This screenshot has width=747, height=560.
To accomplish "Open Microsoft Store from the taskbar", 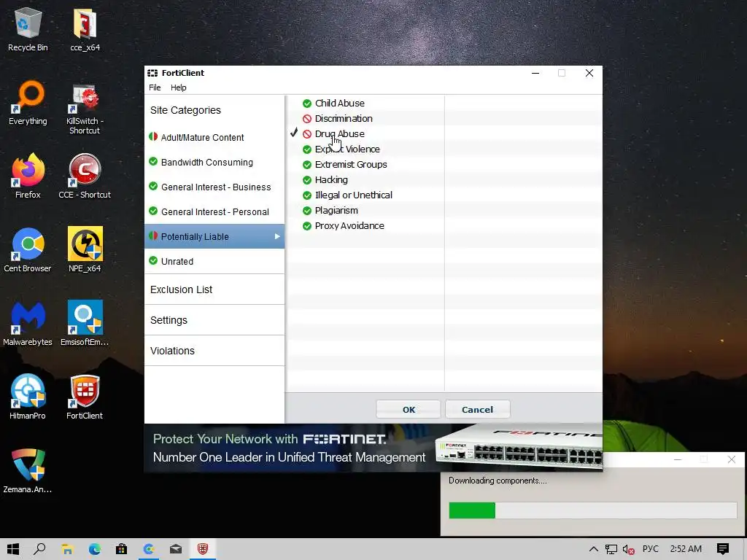I will (x=122, y=549).
